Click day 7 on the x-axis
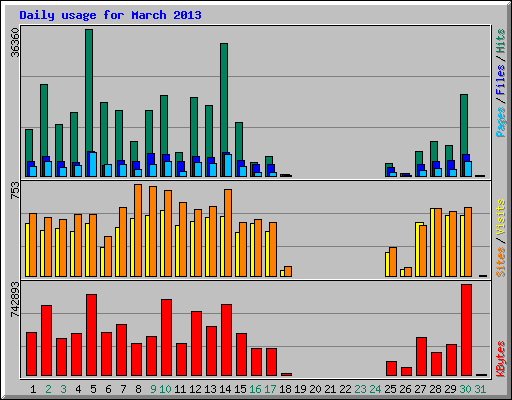The width and height of the screenshot is (512, 400). click(x=123, y=389)
